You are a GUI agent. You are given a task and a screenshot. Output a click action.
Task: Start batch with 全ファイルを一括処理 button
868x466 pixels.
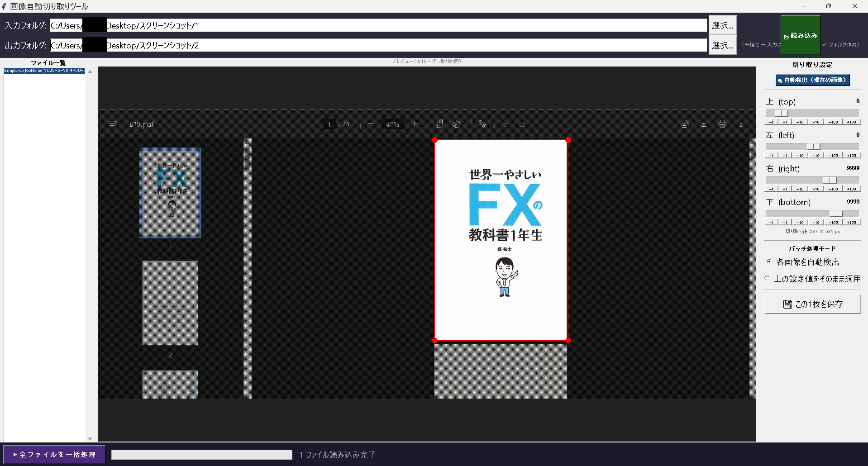tap(54, 454)
